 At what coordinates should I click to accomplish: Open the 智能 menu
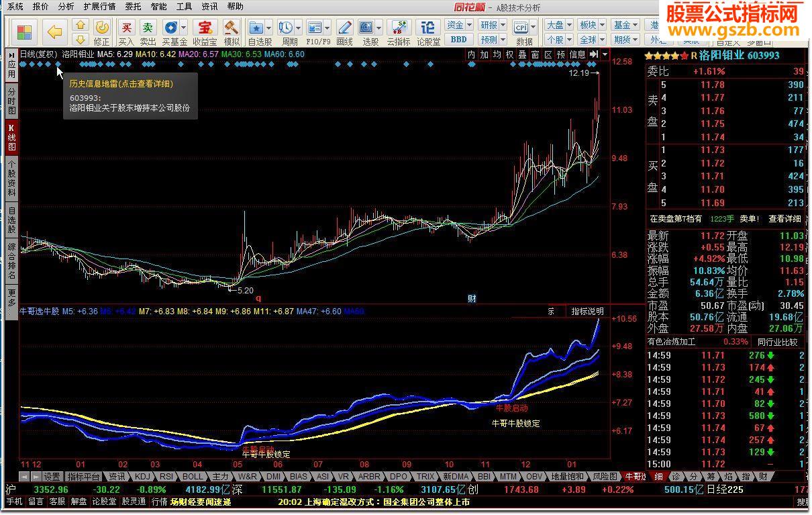158,7
